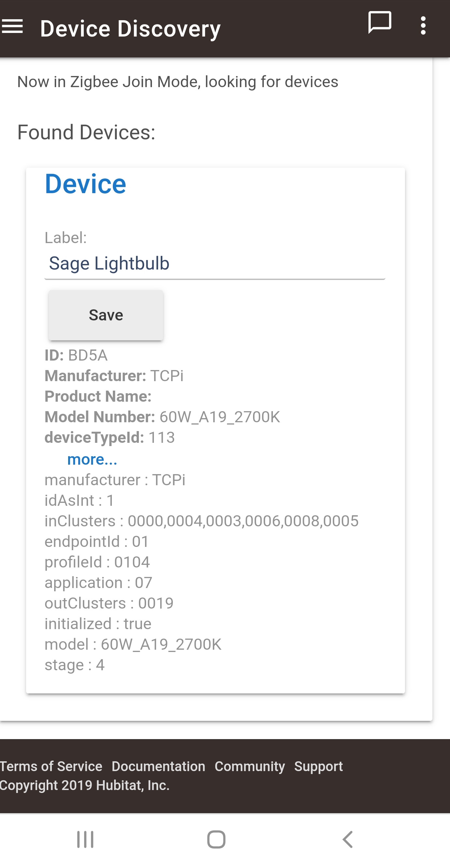Open the chat message icon
The height and width of the screenshot is (868, 450).
[x=380, y=22]
